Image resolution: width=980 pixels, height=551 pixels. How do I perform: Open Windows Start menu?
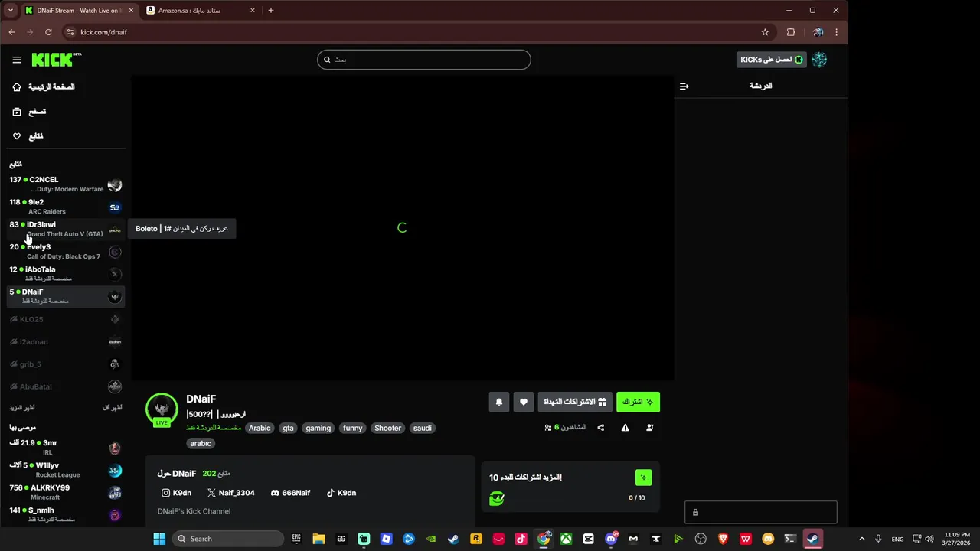[159, 539]
